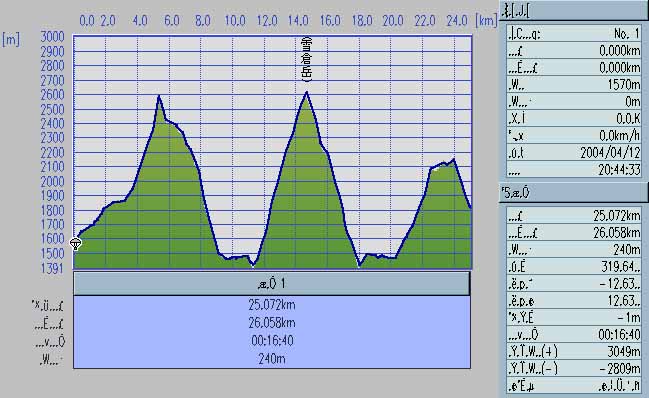Click the 3000 label on the elevation axis
The image size is (649, 398).
53,37
